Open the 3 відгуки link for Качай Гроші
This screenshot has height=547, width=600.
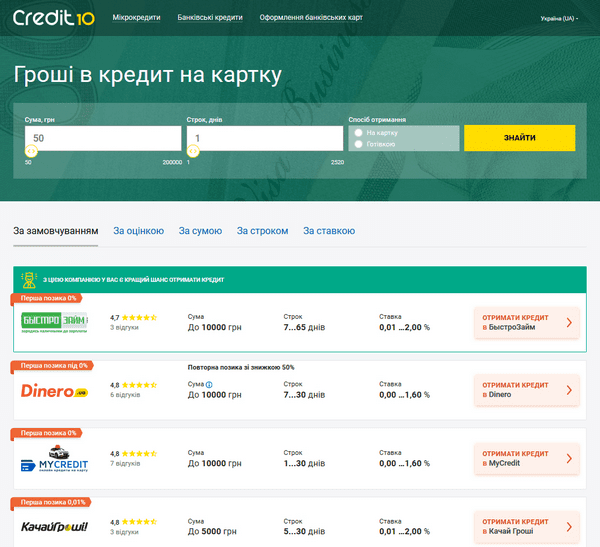(x=124, y=532)
